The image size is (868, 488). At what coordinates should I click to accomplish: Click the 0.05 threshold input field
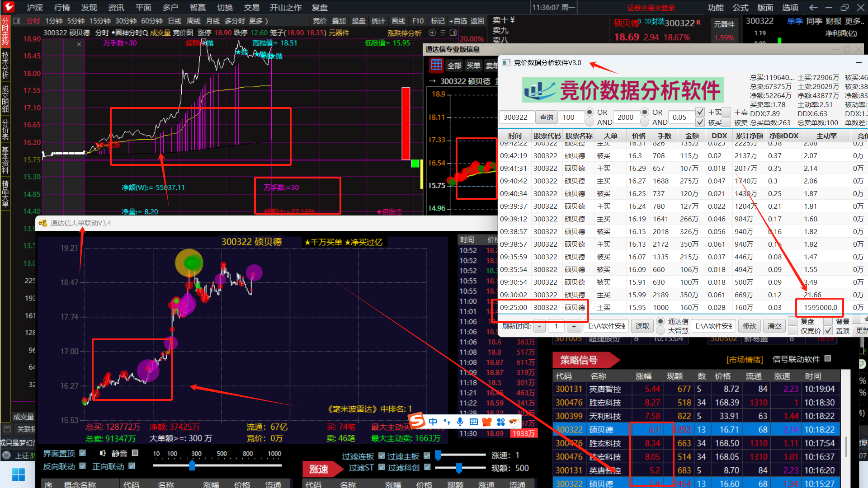pyautogui.click(x=681, y=117)
